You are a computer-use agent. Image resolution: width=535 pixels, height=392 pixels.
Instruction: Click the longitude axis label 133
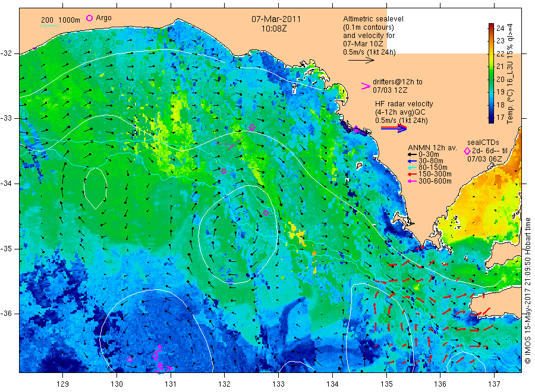click(278, 384)
